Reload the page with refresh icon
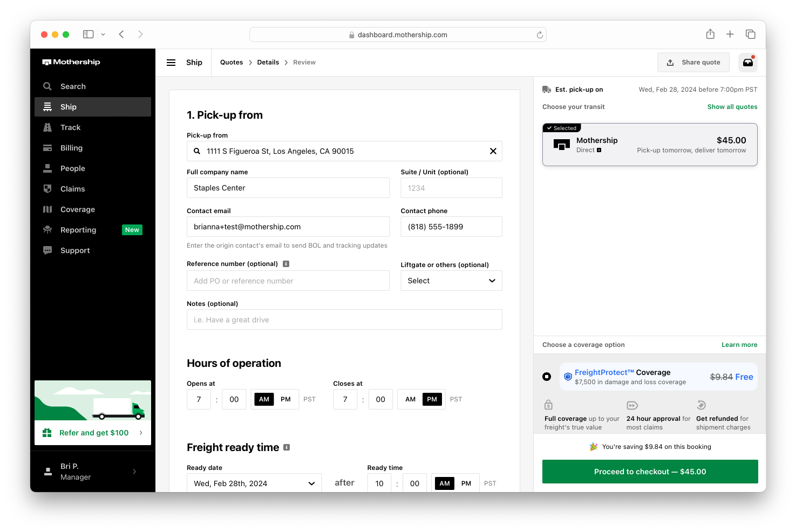The width and height of the screenshot is (796, 532). pyautogui.click(x=540, y=35)
